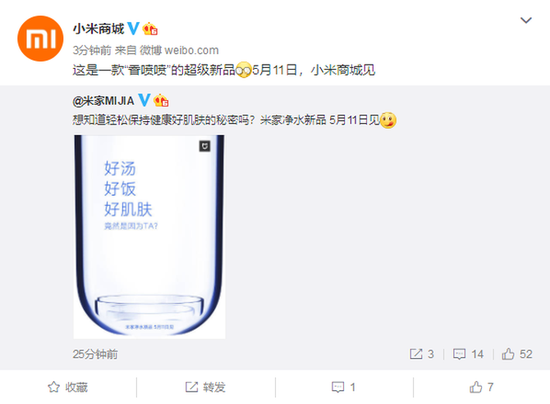Toggle 收藏 favorite star for this post
550x404 pixels.
tap(68, 387)
